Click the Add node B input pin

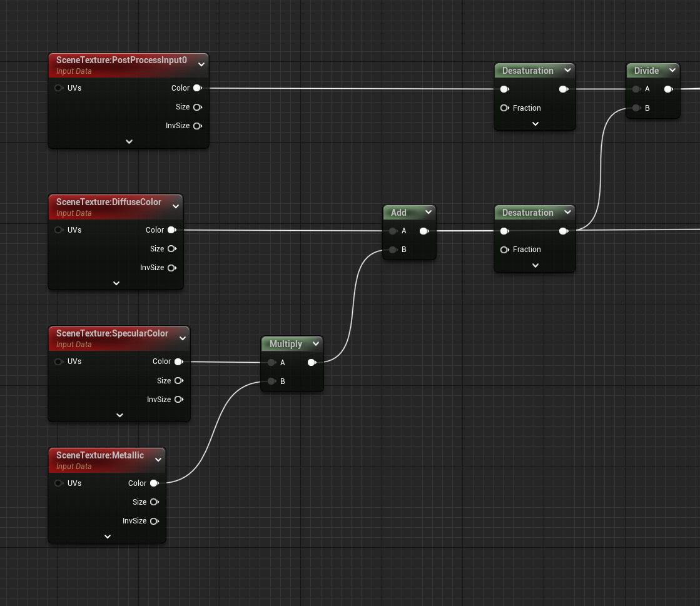tap(393, 250)
